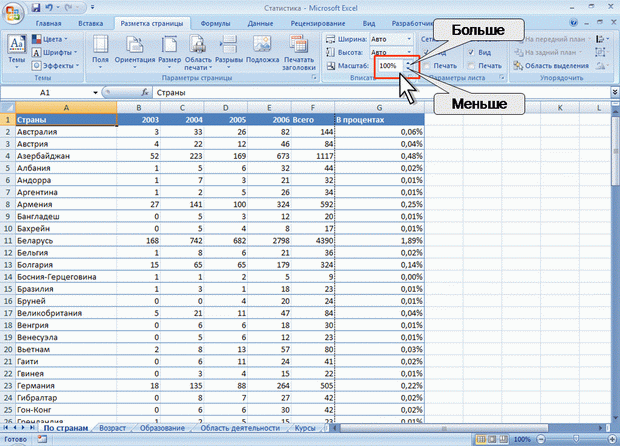Expand the Ширина width dropdown

pyautogui.click(x=409, y=39)
